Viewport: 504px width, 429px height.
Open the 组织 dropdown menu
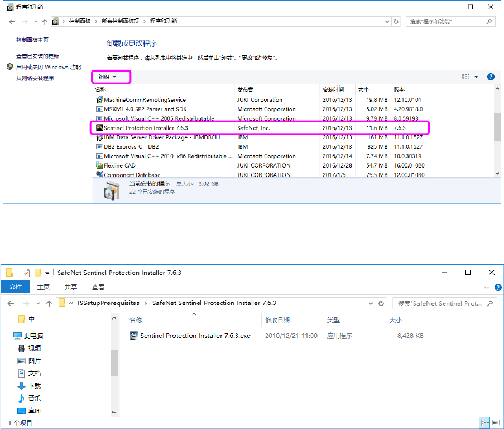coord(107,77)
